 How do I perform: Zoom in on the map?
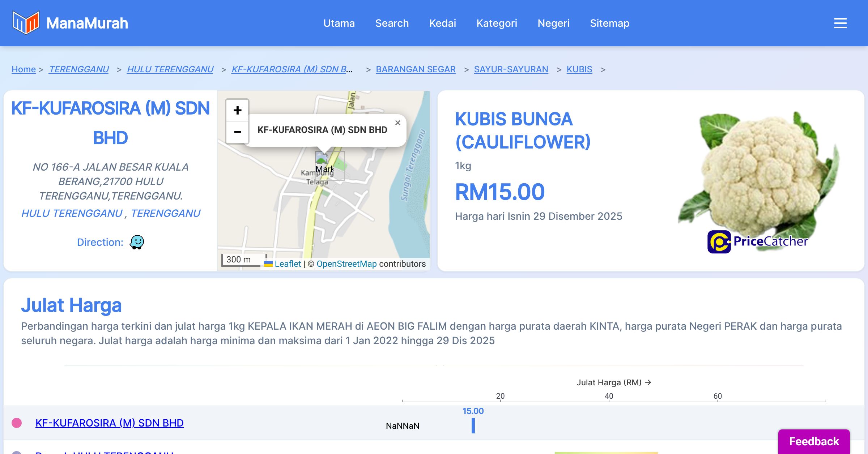click(237, 110)
